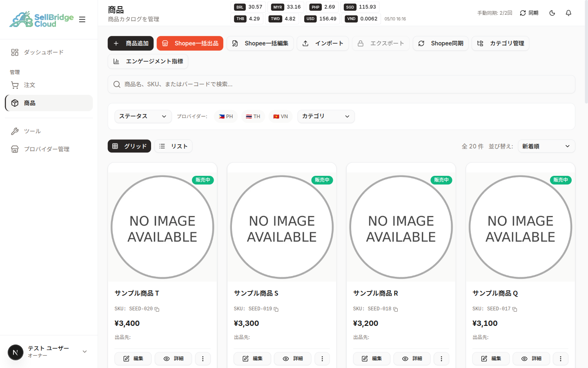Toggle dark mode moon icon
The image size is (588, 368).
coord(552,13)
